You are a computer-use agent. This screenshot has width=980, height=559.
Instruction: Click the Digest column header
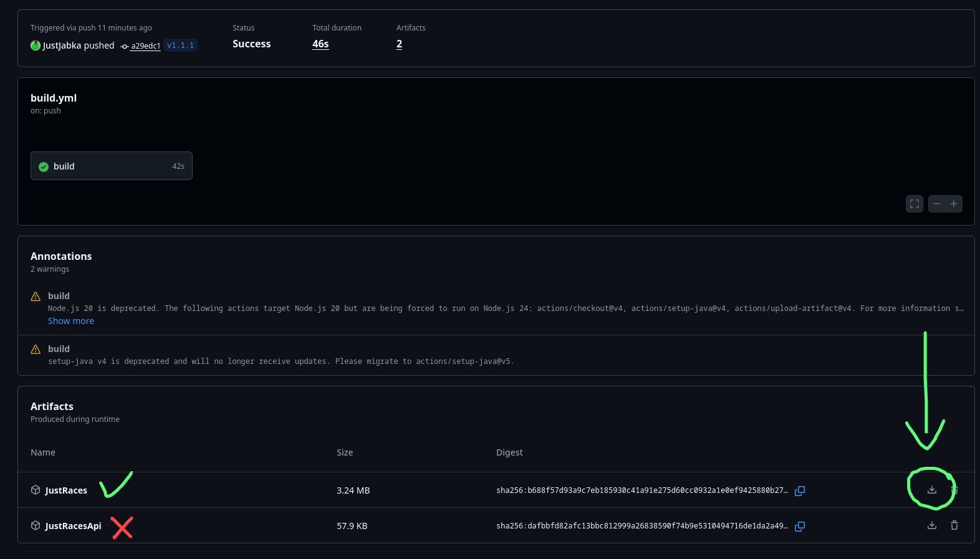pyautogui.click(x=509, y=452)
